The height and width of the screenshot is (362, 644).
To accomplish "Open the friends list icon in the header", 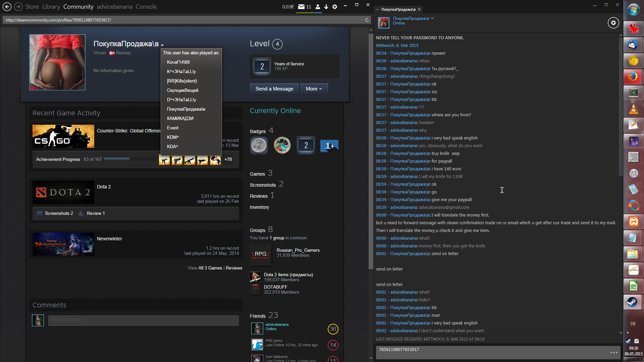I will click(x=318, y=6).
